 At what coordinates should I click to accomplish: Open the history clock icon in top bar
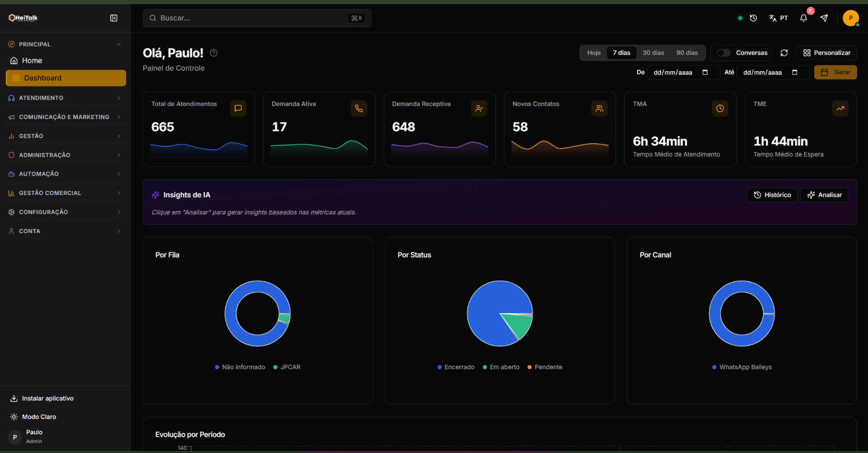click(x=753, y=18)
